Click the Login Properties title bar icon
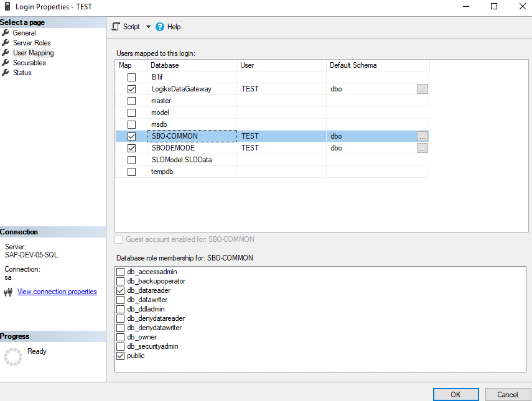This screenshot has height=401, width=532. click(7, 6)
